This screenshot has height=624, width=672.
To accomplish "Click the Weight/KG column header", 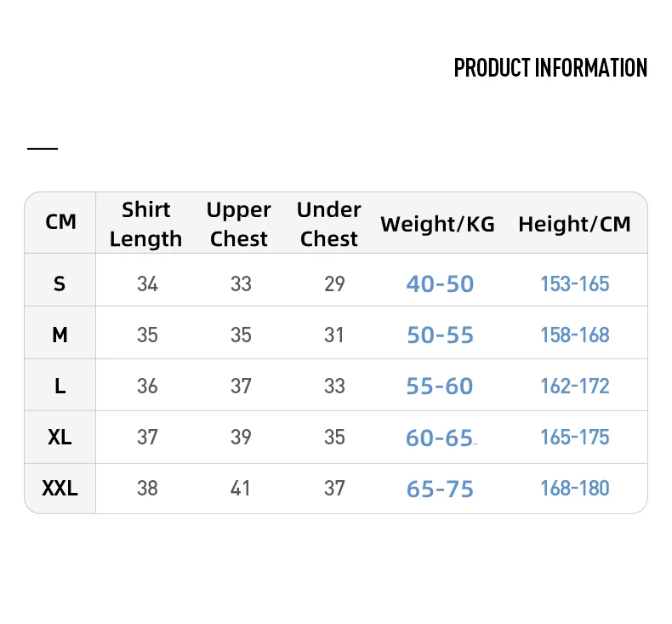I will (437, 224).
